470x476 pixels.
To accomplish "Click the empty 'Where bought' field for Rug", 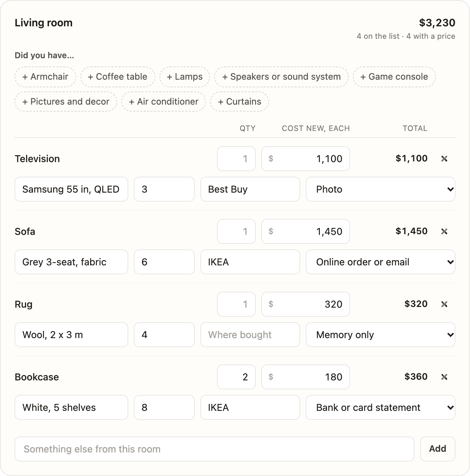I will pos(250,335).
